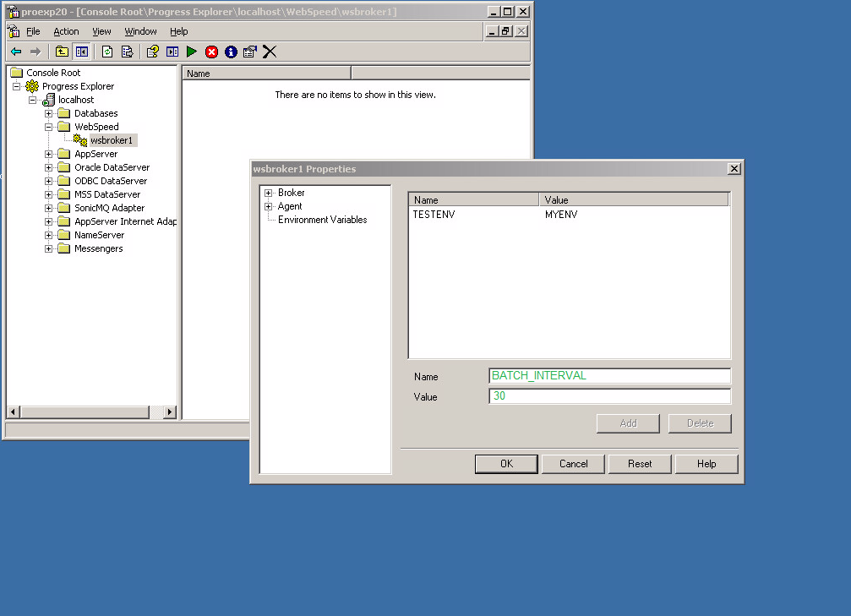Click the proexp20 title bar application icon
The height and width of the screenshot is (616, 851).
coord(13,11)
